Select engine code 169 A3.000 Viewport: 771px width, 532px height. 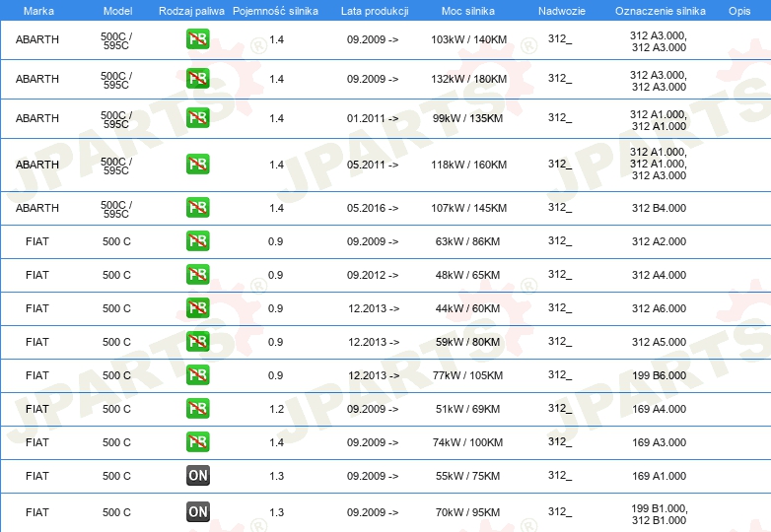pyautogui.click(x=659, y=442)
